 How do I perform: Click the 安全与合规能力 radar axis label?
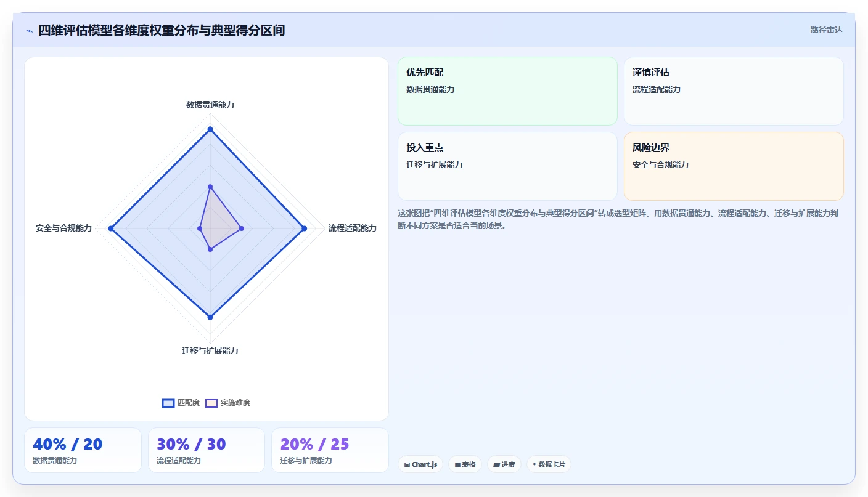pos(63,228)
